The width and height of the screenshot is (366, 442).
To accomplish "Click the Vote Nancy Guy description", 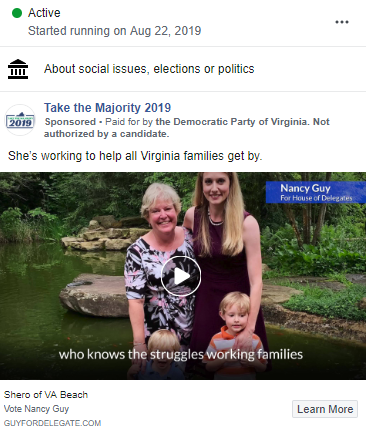I will coord(36,409).
